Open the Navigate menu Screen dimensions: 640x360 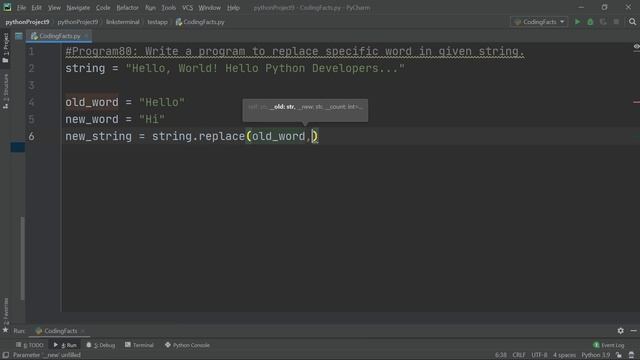pyautogui.click(x=78, y=8)
